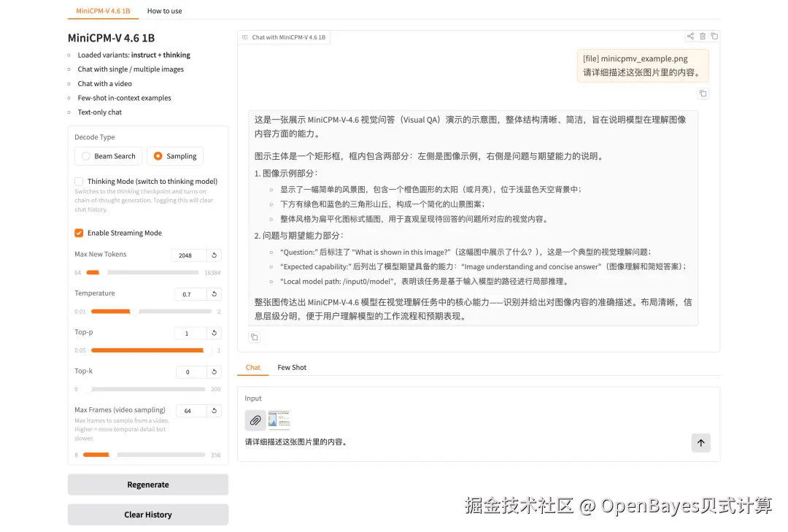
Task: Click the share icon in chat header
Action: pos(690,36)
